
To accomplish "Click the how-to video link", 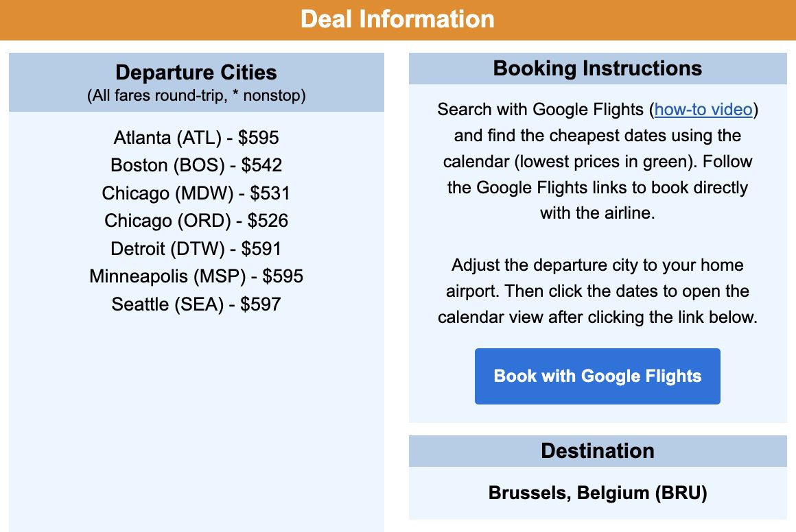I will click(x=701, y=109).
